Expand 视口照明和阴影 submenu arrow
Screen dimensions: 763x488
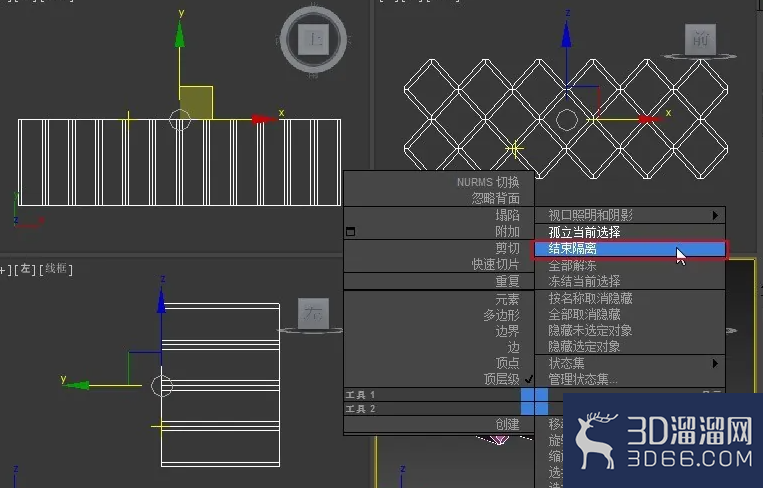coord(715,215)
